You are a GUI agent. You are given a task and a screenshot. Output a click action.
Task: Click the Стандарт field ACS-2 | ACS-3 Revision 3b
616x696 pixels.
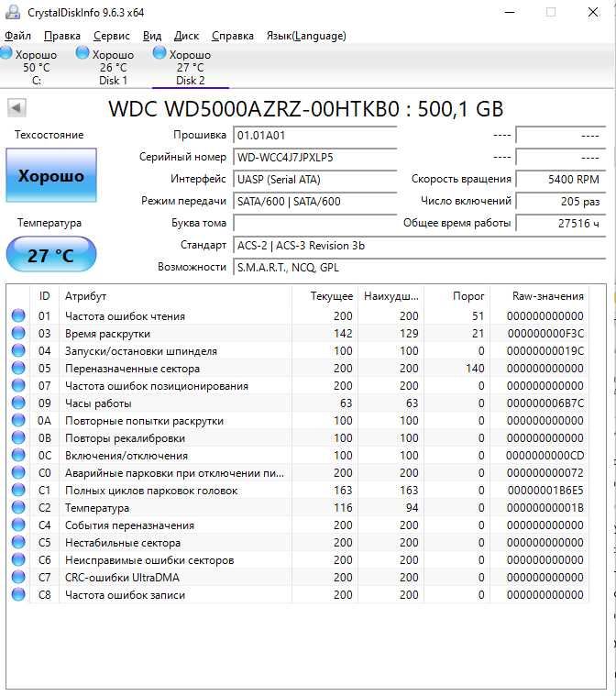(420, 246)
